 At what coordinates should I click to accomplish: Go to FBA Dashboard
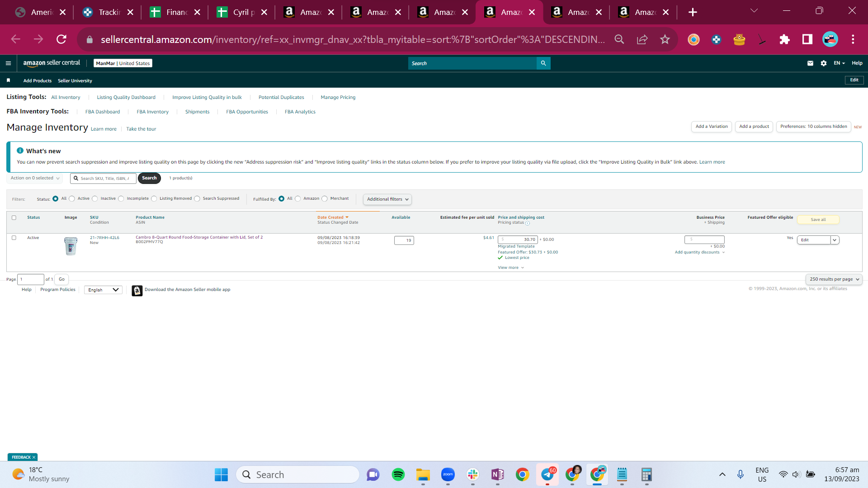[103, 112]
